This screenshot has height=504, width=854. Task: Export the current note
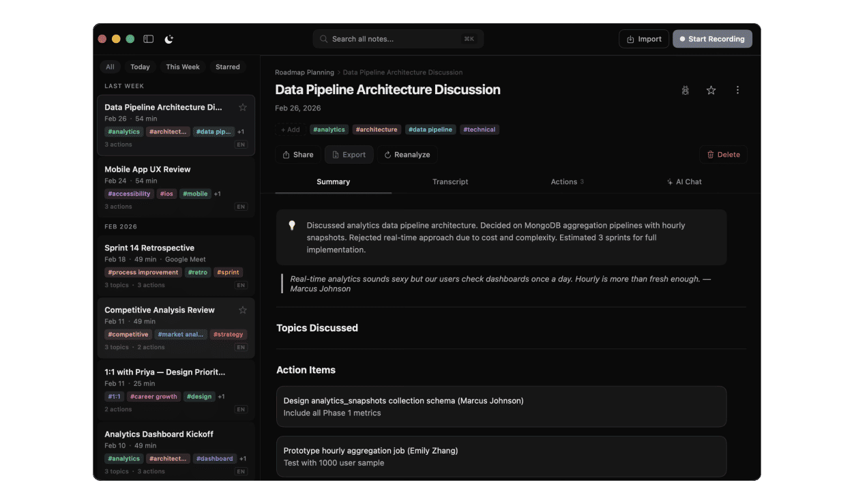pos(349,155)
